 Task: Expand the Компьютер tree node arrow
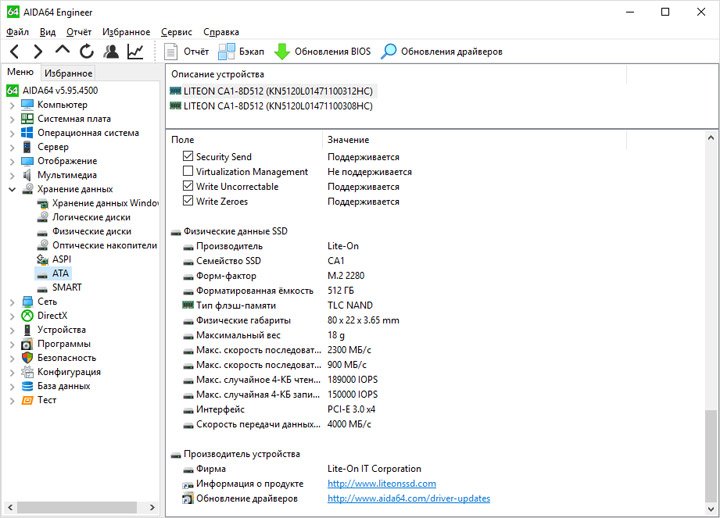pos(12,106)
